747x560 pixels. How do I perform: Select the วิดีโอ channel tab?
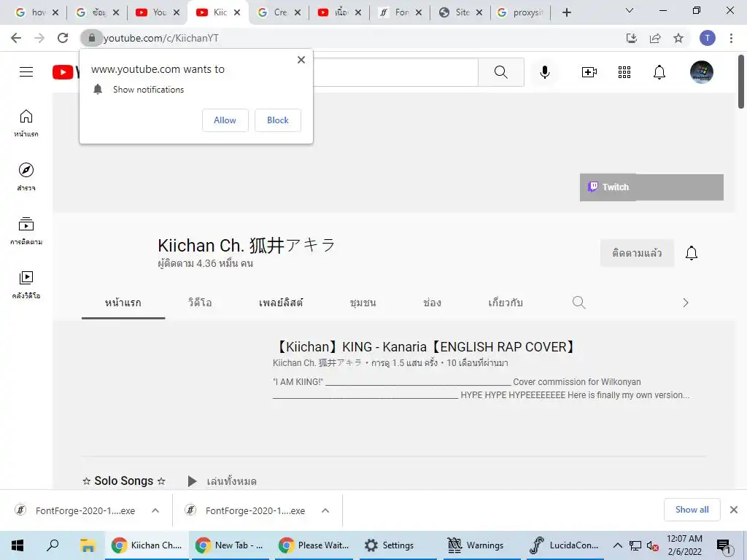tap(200, 303)
